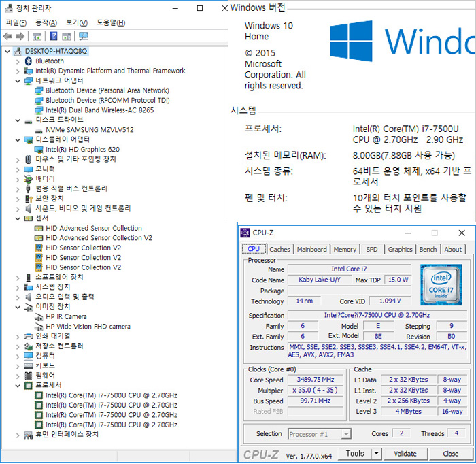
Task: Click the Specification field in CPU-Z
Action: click(377, 315)
